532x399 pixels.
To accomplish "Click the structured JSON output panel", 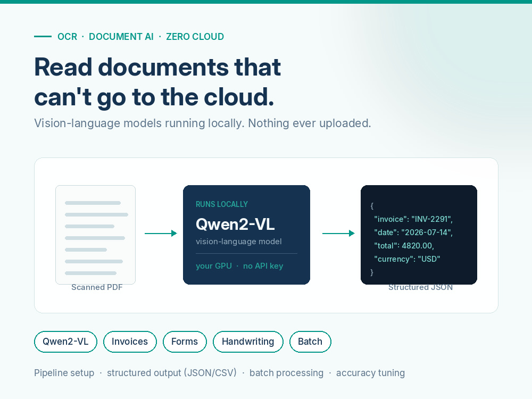I will click(x=419, y=235).
